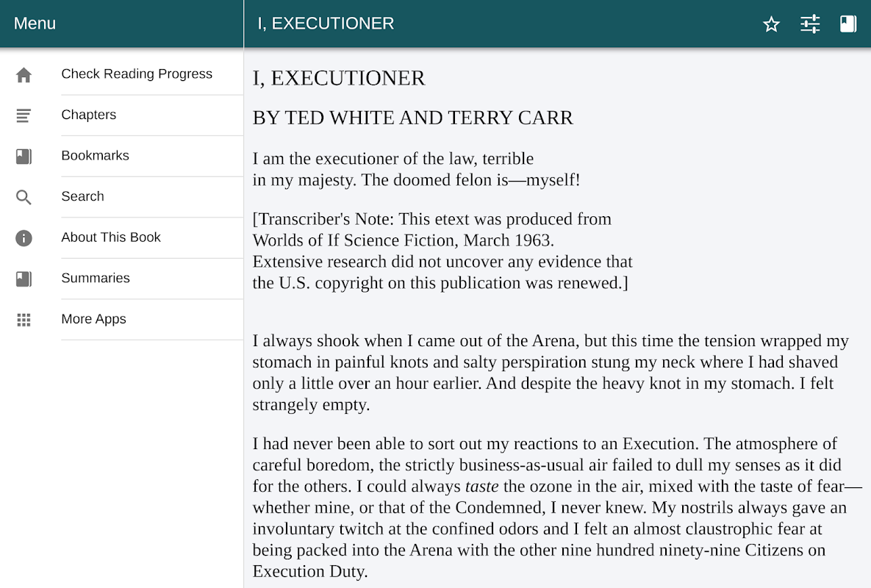Screen dimensions: 871x588
Task: Tap the bookmark icon in header
Action: pos(848,24)
